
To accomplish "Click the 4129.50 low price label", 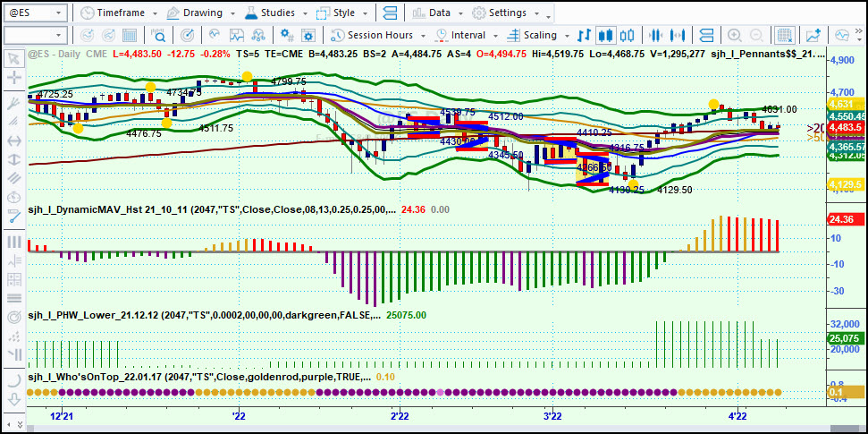I will [x=674, y=190].
